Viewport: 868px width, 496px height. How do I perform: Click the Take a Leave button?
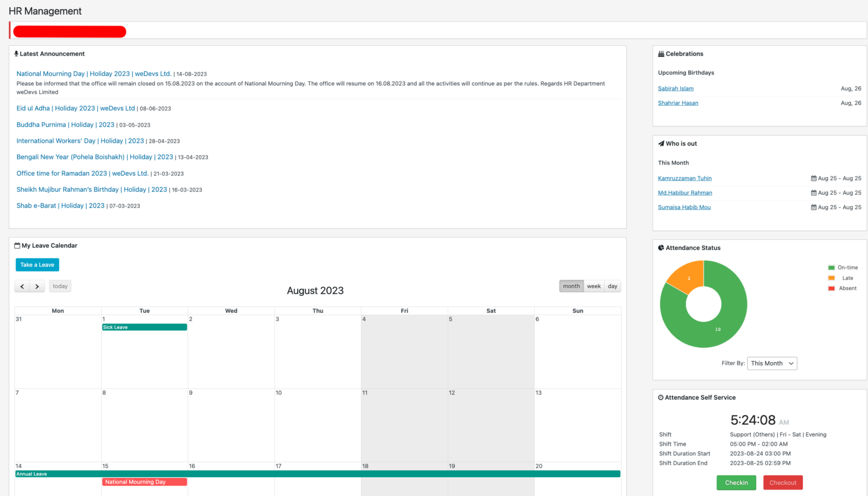click(37, 265)
